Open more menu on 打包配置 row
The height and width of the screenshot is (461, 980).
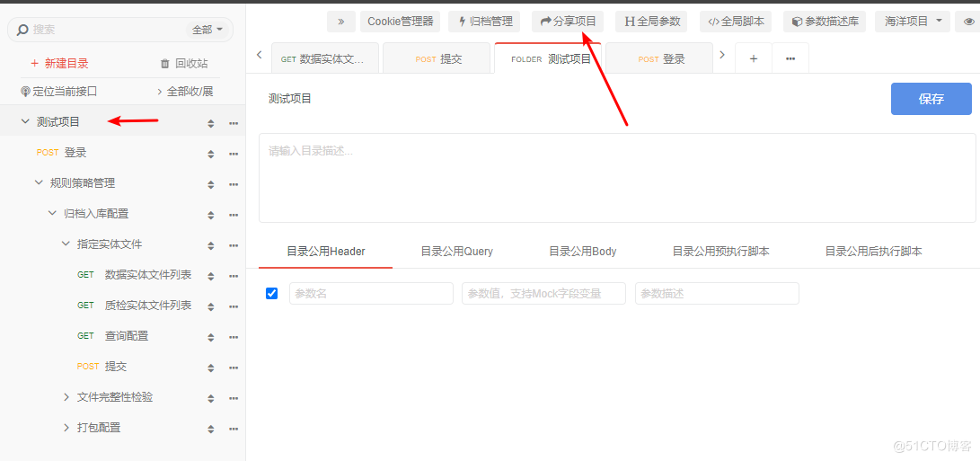point(234,430)
